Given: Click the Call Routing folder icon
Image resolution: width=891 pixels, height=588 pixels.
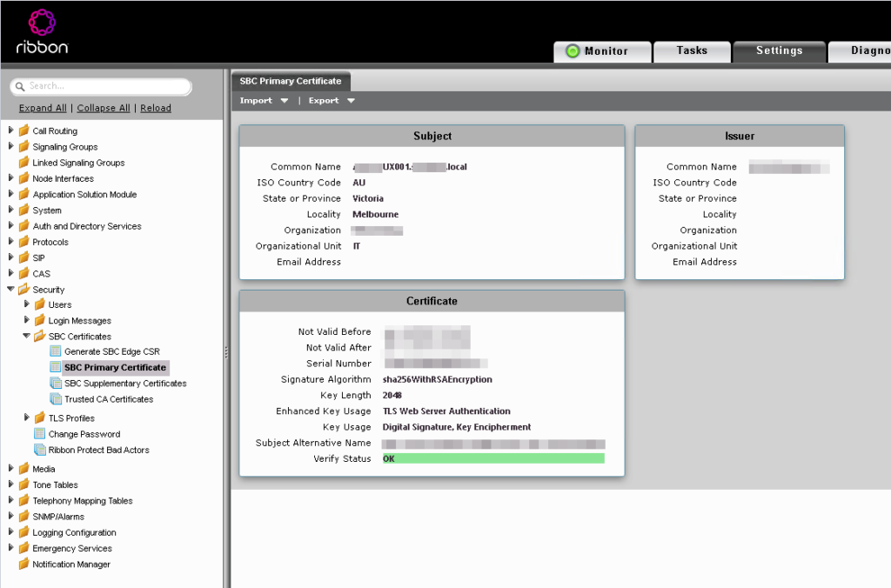Looking at the screenshot, I should 23,130.
